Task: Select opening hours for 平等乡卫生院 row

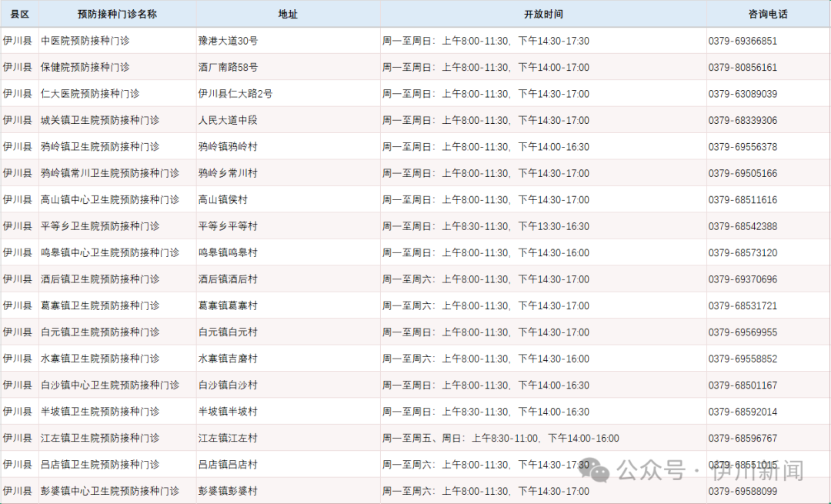Action: click(x=486, y=226)
